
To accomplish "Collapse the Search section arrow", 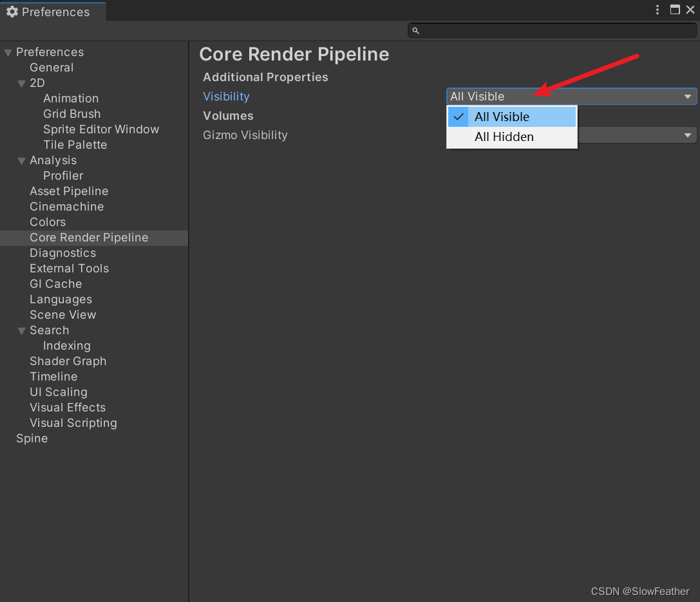I will pyautogui.click(x=21, y=331).
